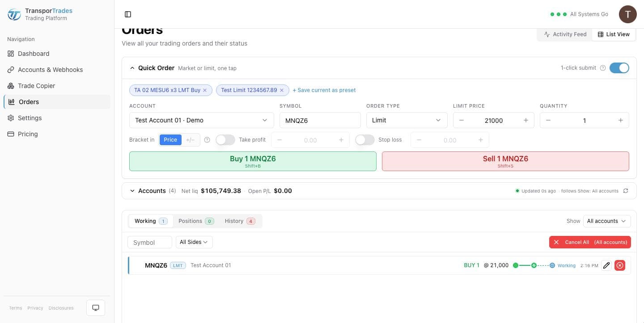Click Cancel All orders button

(590, 242)
